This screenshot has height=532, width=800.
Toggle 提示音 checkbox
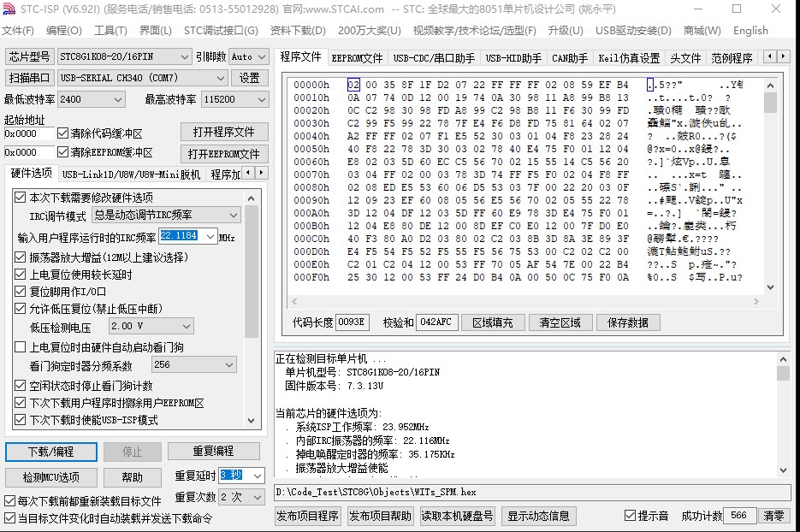click(630, 516)
